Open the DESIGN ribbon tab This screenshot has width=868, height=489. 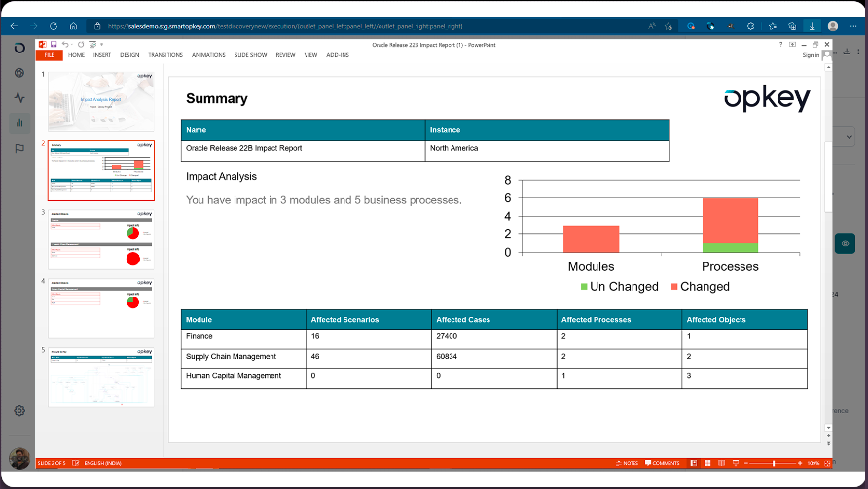tap(129, 55)
